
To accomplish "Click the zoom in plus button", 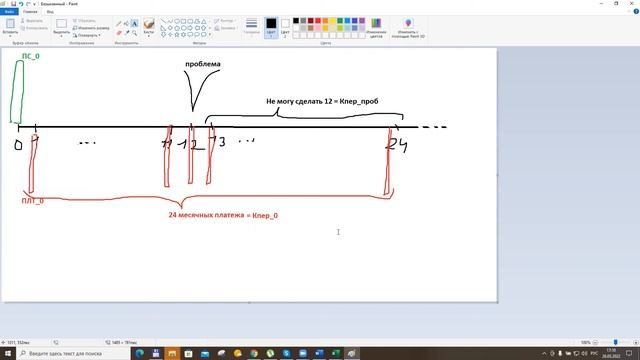I will (636, 342).
